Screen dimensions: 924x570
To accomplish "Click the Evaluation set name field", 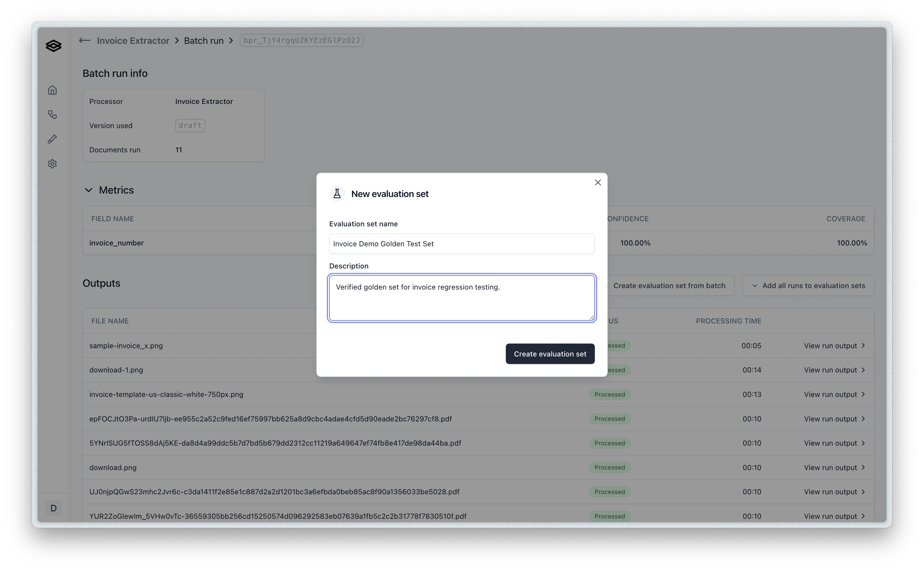I will coord(462,243).
